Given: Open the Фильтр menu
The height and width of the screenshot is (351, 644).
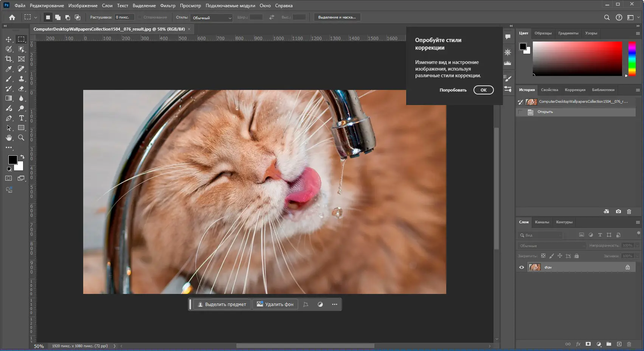Looking at the screenshot, I should click(168, 6).
